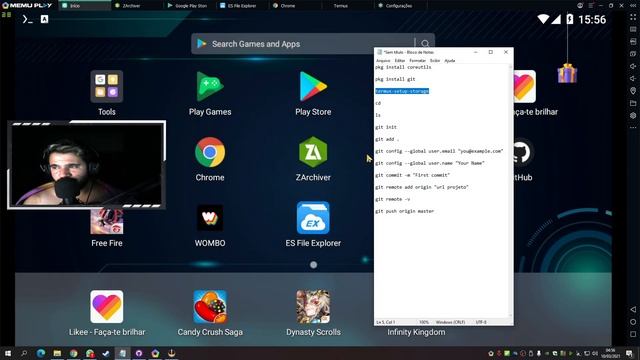Click the home screen page indicator dot
The width and height of the screenshot is (640, 360).
tap(313, 265)
